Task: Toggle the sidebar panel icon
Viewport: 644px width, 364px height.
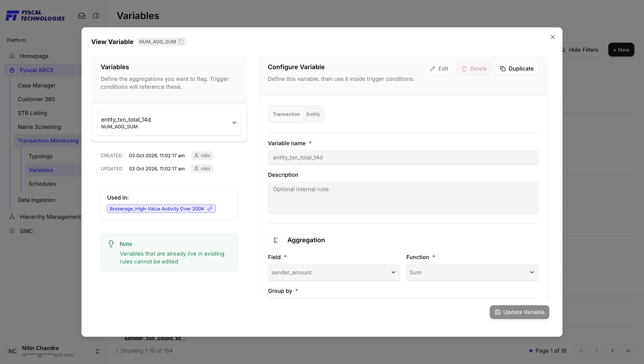Action: [x=96, y=16]
